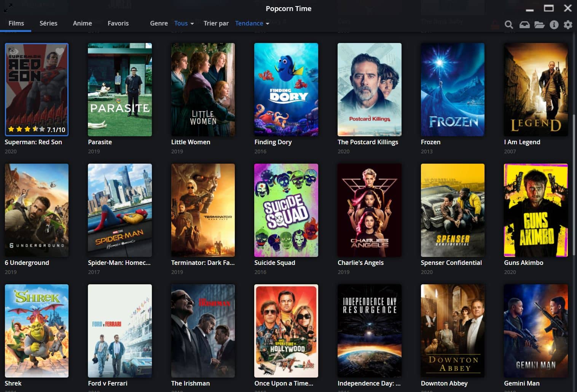
Task: Switch to the Séries tab
Action: [48, 23]
